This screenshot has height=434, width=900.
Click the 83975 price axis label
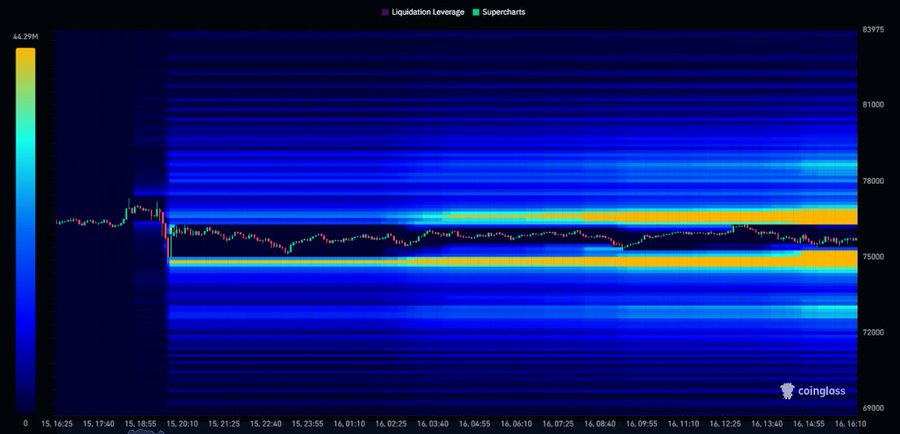pyautogui.click(x=873, y=30)
